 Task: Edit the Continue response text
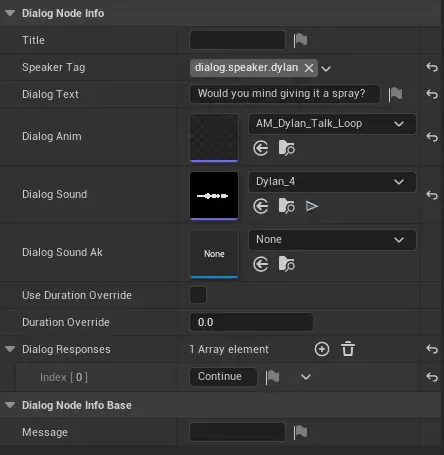[223, 377]
